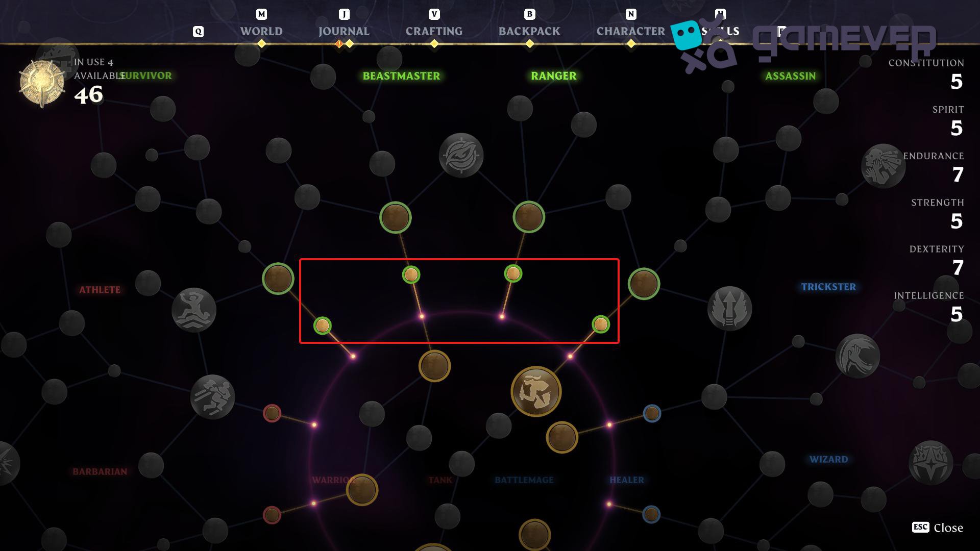This screenshot has width=980, height=551.
Task: Click the Dexterity attribute value 7
Action: 958,267
